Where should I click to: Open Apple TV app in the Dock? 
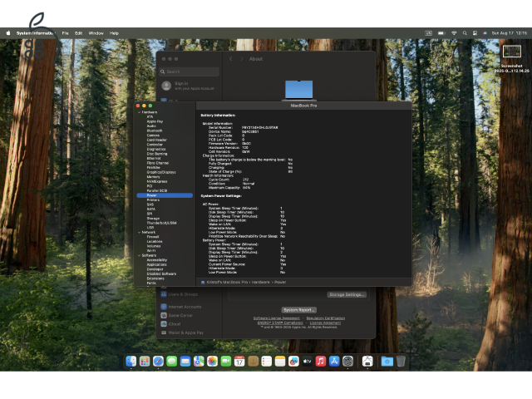(x=308, y=362)
